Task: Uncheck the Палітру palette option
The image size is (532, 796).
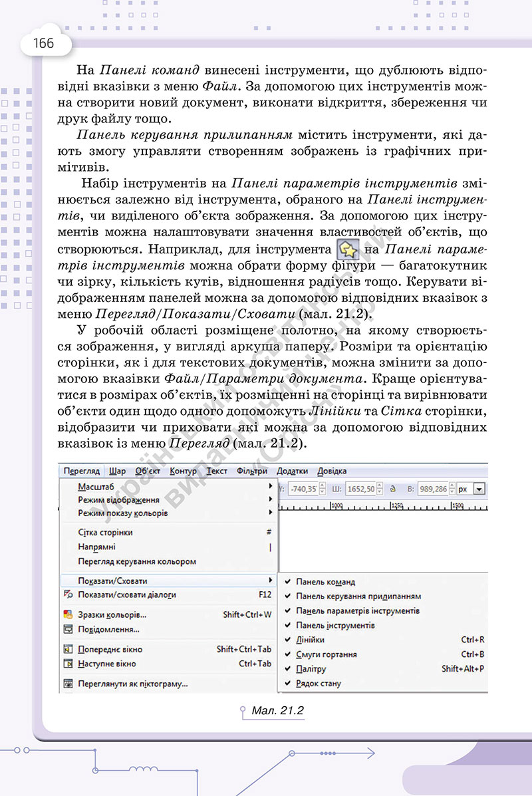Action: point(288,669)
